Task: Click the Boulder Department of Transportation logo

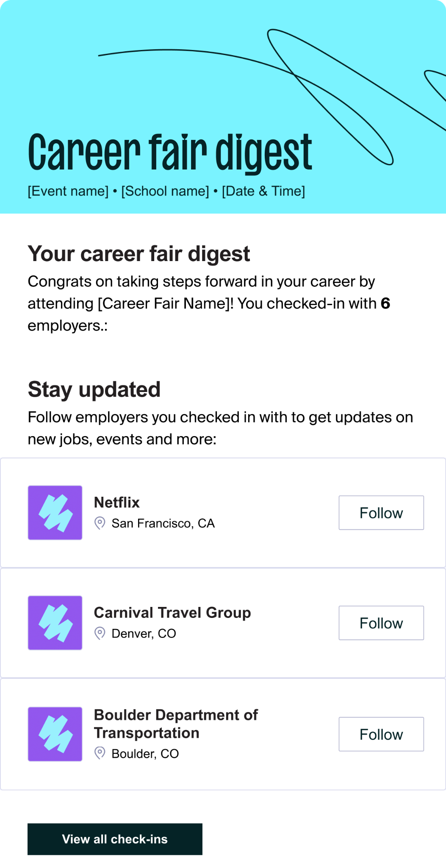Action: pyautogui.click(x=55, y=734)
